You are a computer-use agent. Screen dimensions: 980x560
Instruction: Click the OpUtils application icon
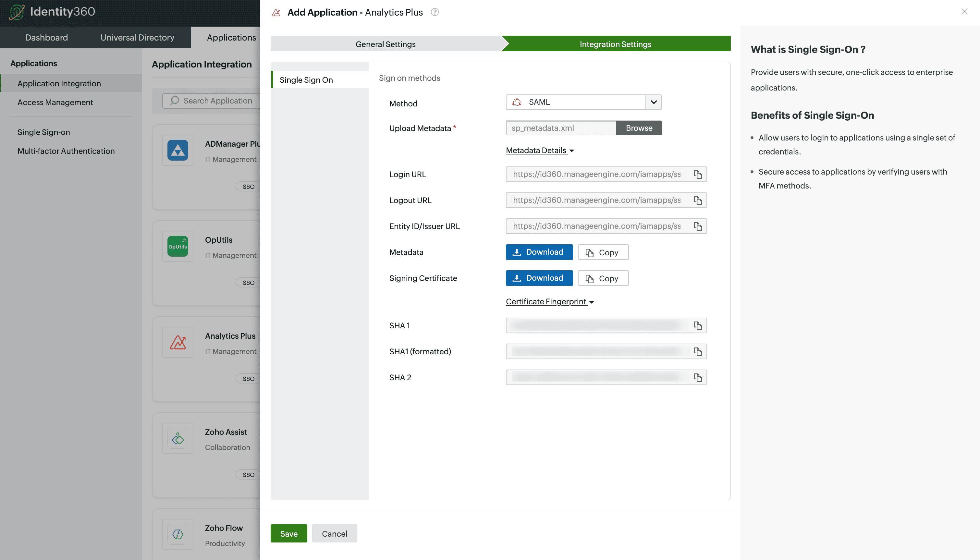[x=177, y=246]
